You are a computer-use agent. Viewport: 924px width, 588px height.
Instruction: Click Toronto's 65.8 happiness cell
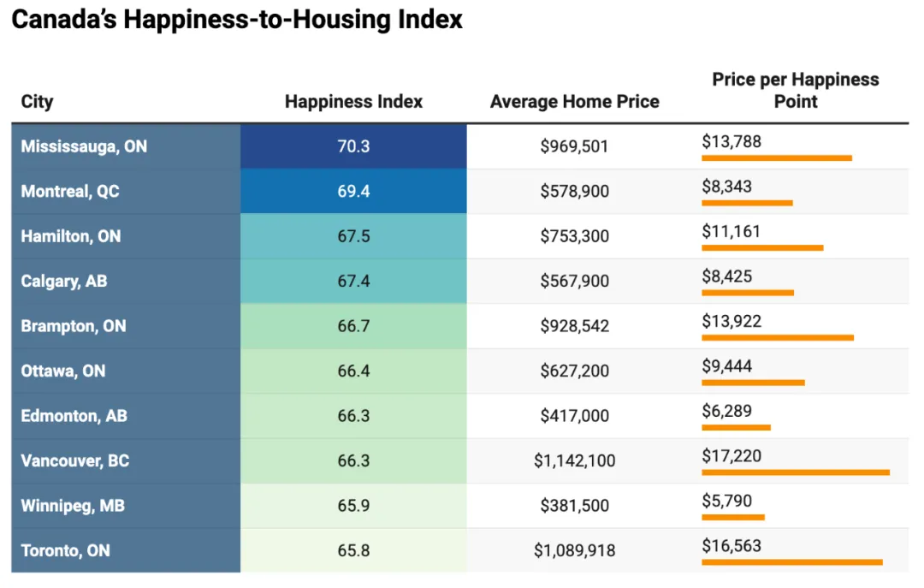353,550
